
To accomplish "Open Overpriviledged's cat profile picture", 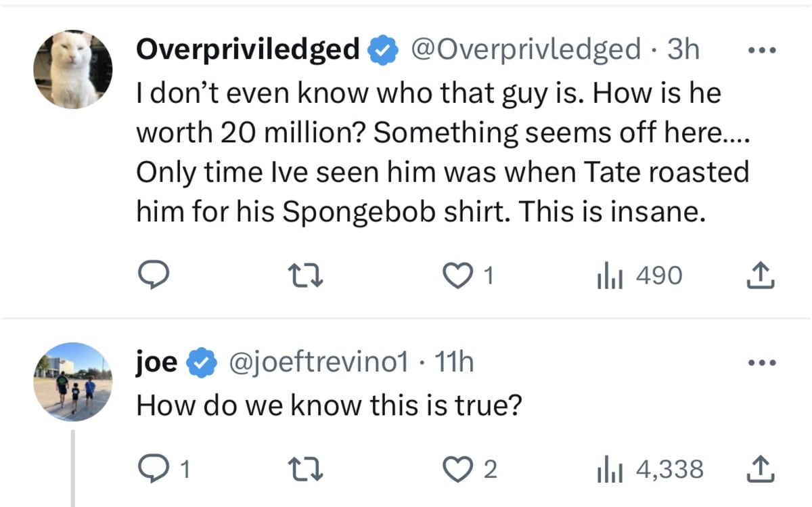I will 73,68.
